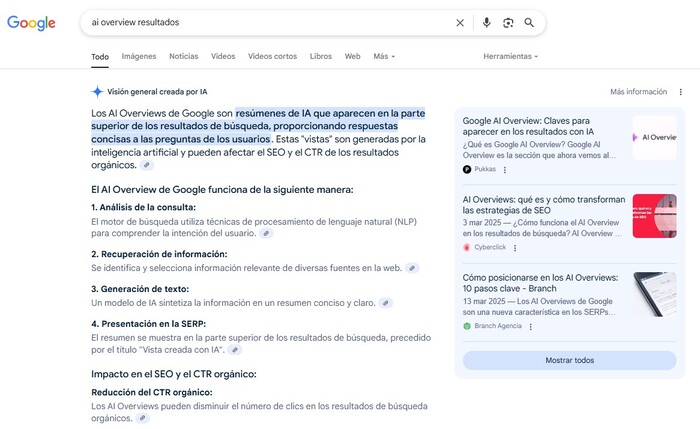Click source link icon after 'conciso y claro'

click(x=386, y=303)
